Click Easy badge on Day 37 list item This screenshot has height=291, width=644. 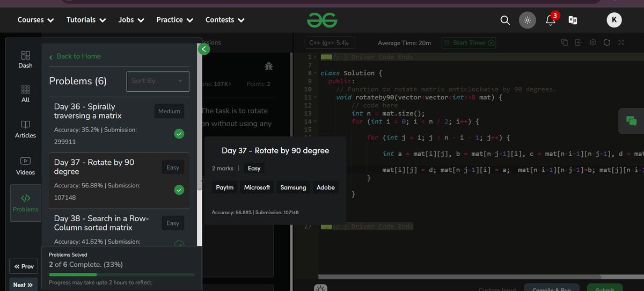click(173, 168)
